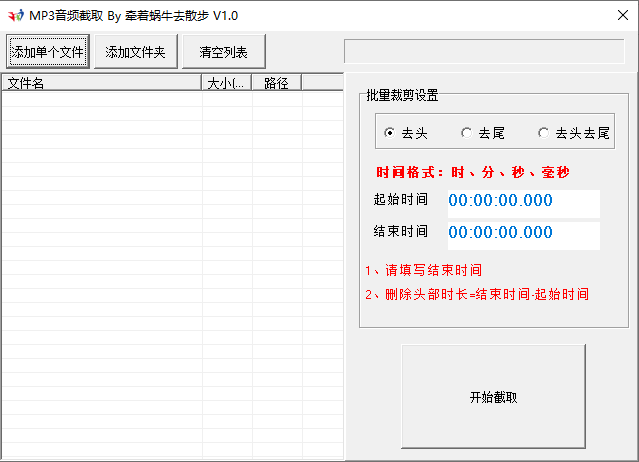Click the 时间格式 red hint text
This screenshot has height=462, width=639.
click(x=472, y=172)
